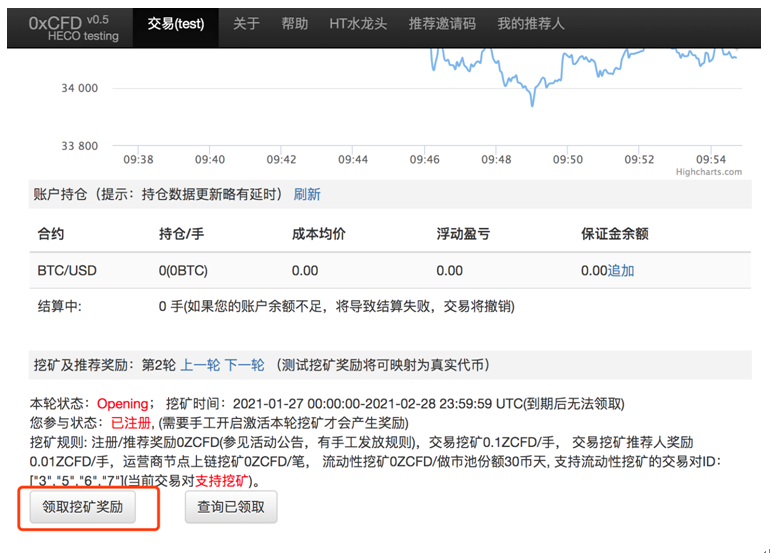This screenshot has width=771, height=553.
Task: Click 追加 to add margin
Action: (621, 270)
